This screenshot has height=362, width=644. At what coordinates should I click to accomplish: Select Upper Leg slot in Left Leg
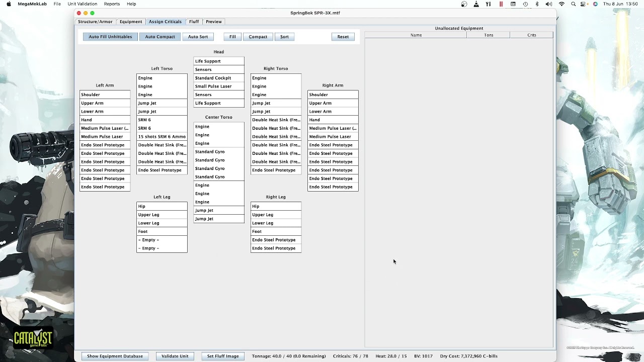162,215
